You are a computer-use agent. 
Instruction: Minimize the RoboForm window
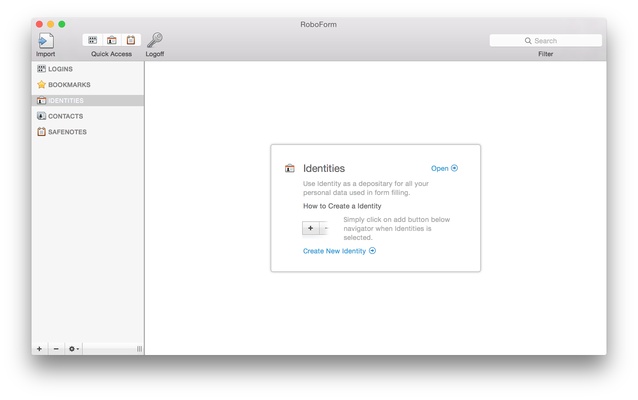pos(50,24)
